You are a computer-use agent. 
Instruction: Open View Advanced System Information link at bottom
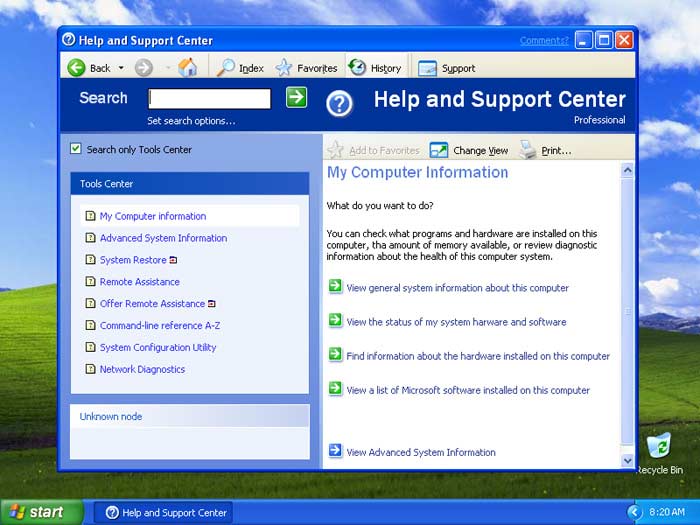click(421, 452)
